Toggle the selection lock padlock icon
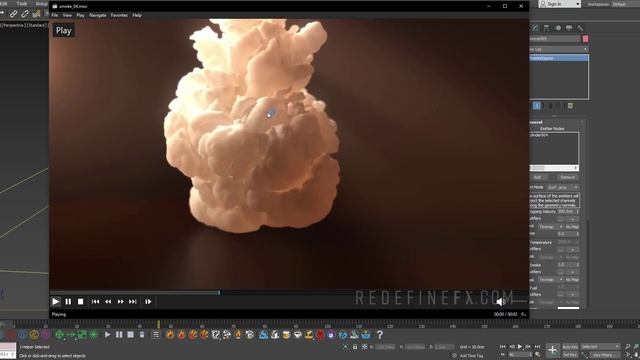The height and width of the screenshot is (360, 640). coord(355,347)
